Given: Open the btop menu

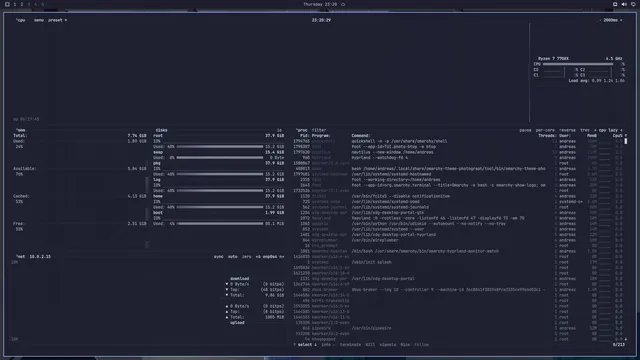Looking at the screenshot, I should (x=39, y=20).
